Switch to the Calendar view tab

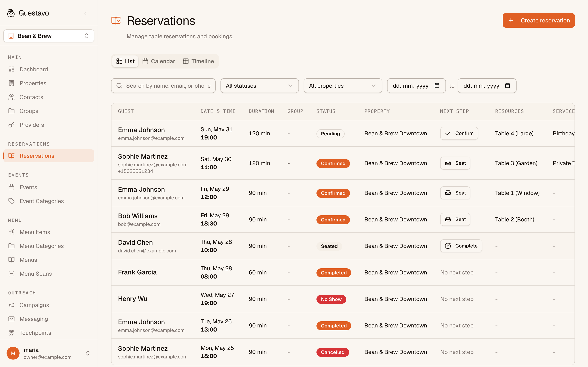tap(159, 61)
